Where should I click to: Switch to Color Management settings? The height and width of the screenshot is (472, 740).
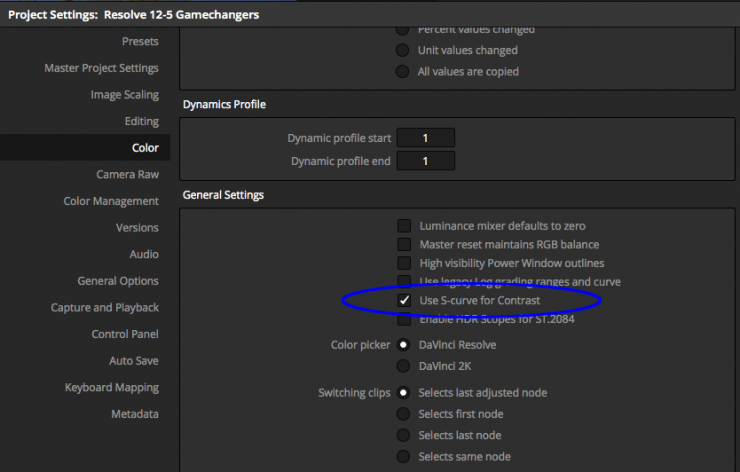(x=111, y=201)
